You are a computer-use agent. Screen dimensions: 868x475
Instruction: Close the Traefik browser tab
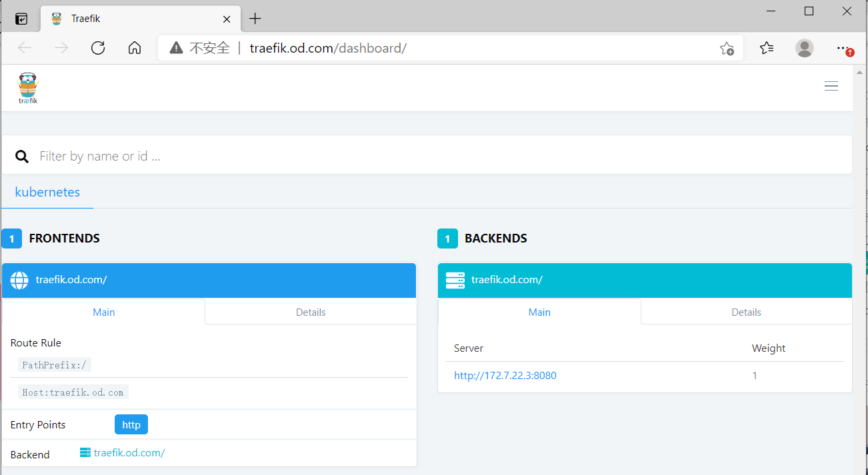pos(227,19)
